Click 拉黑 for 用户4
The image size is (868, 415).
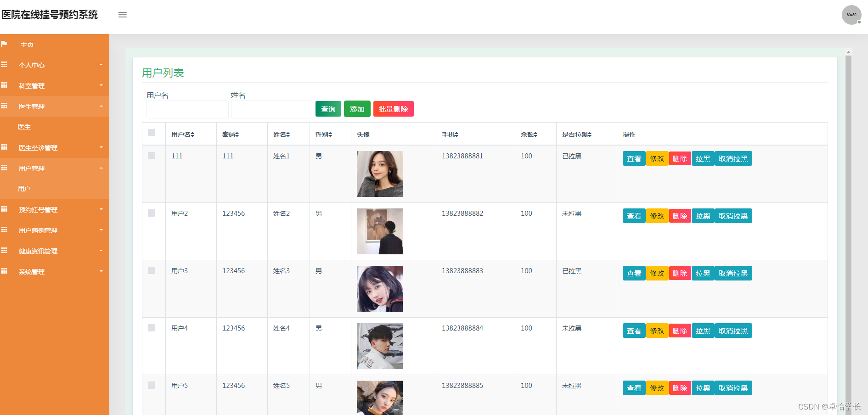[703, 331]
